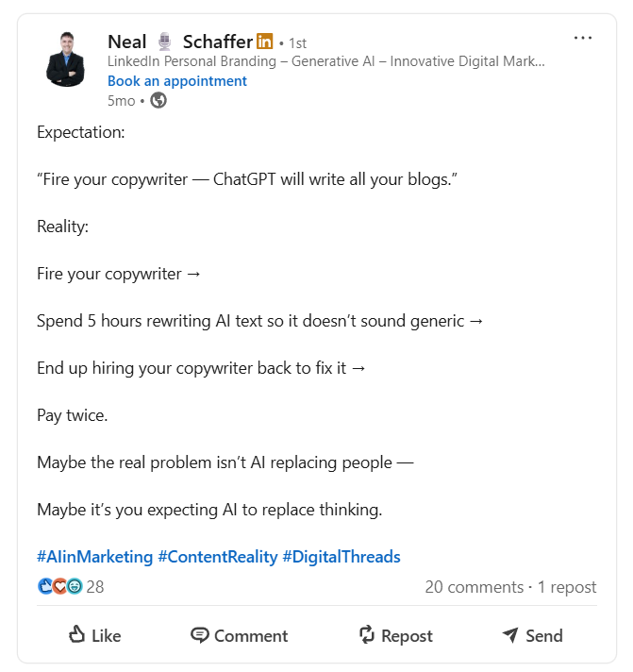The width and height of the screenshot is (633, 672).
Task: Click the LinkedIn Premium badge icon
Action: coord(265,42)
